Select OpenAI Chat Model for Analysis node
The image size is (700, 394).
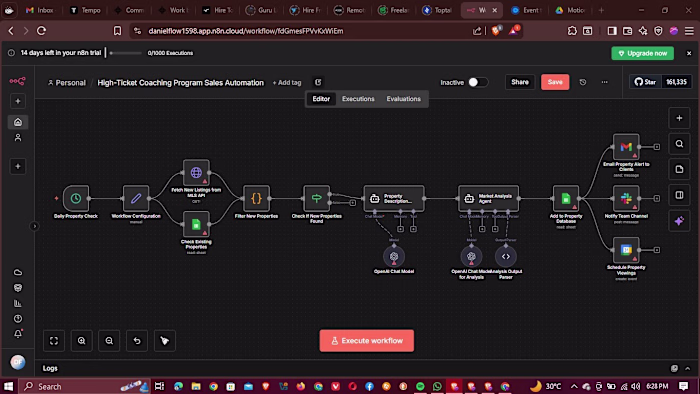pyautogui.click(x=471, y=256)
